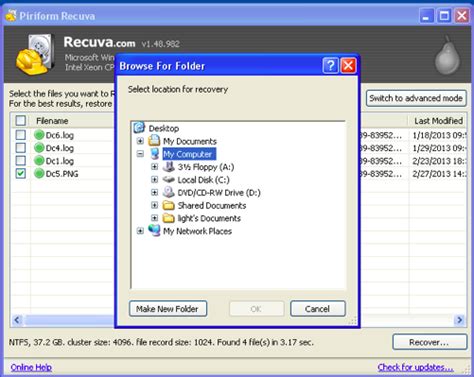
Task: Click the Piriform pear logo
Action: pos(447,55)
